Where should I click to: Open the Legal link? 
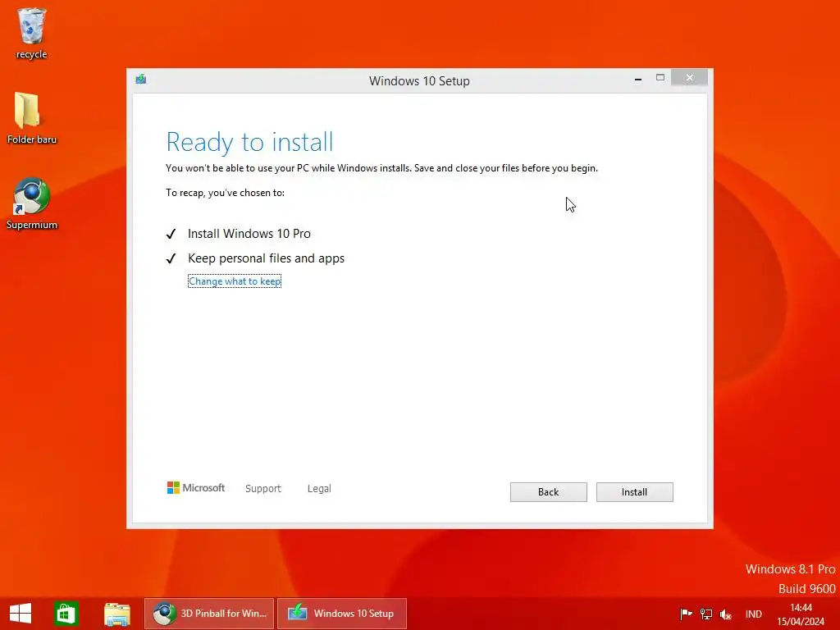[319, 489]
